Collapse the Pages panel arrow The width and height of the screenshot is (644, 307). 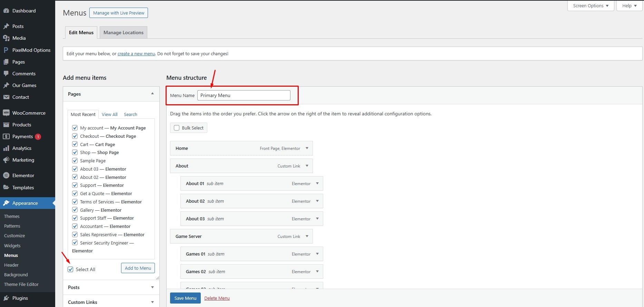coord(152,94)
